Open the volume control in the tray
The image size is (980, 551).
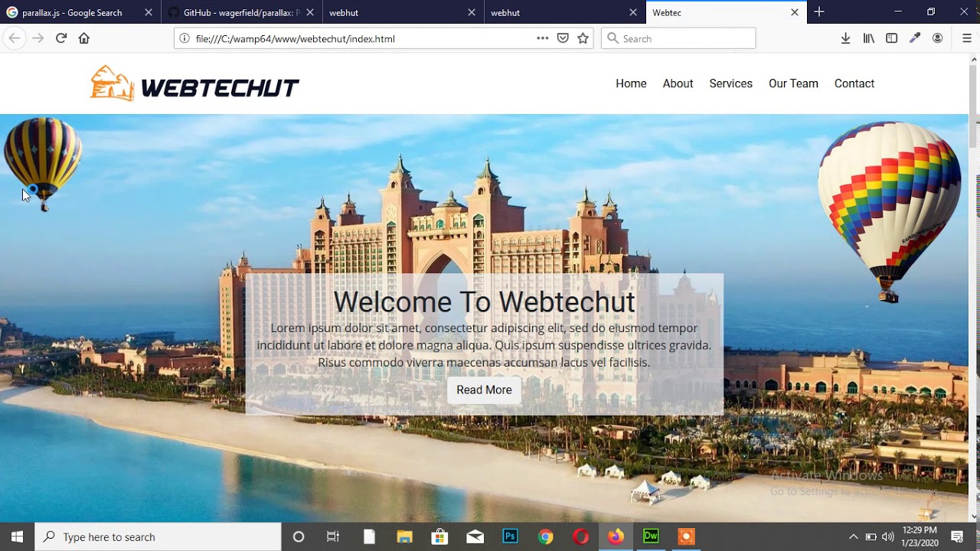(x=888, y=536)
